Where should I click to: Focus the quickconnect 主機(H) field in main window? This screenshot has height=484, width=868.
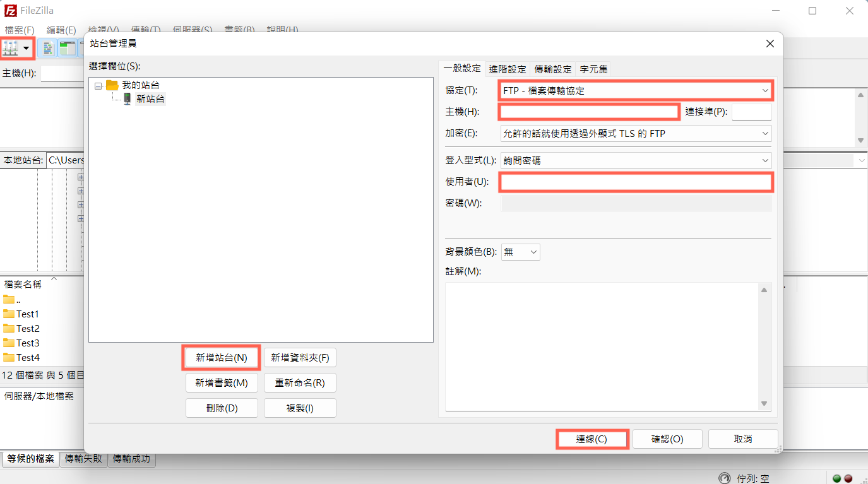[x=62, y=73]
